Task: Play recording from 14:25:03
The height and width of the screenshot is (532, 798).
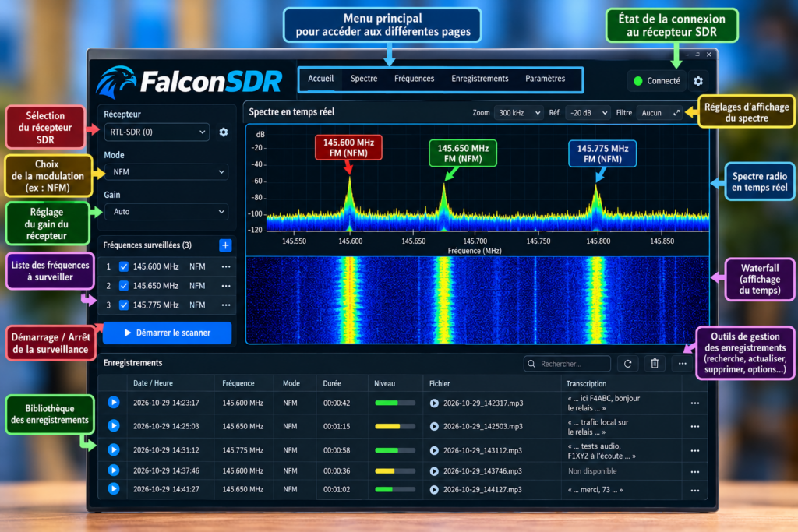Action: (114, 426)
